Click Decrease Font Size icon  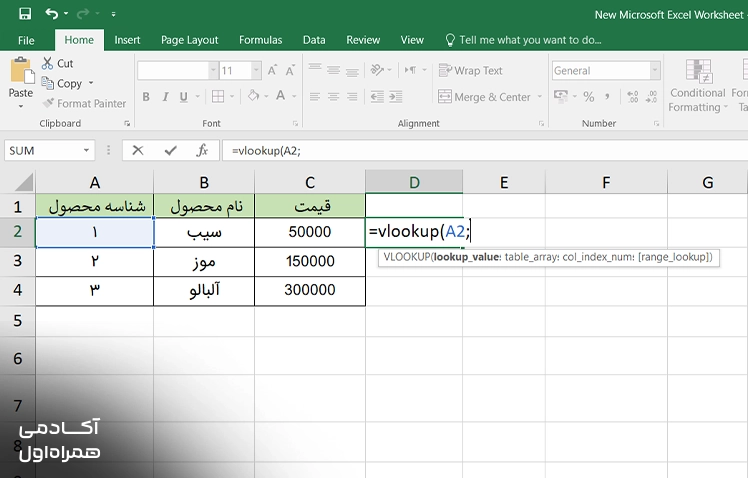click(290, 71)
